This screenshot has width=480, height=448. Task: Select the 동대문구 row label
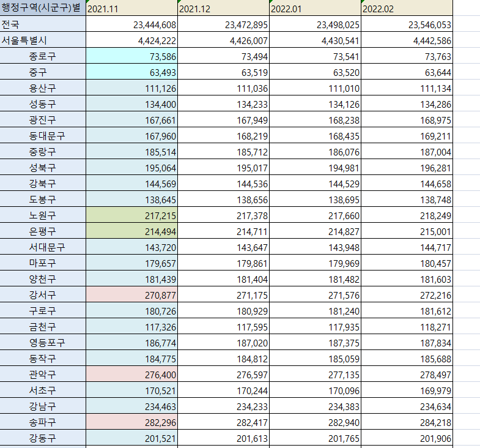click(43, 135)
